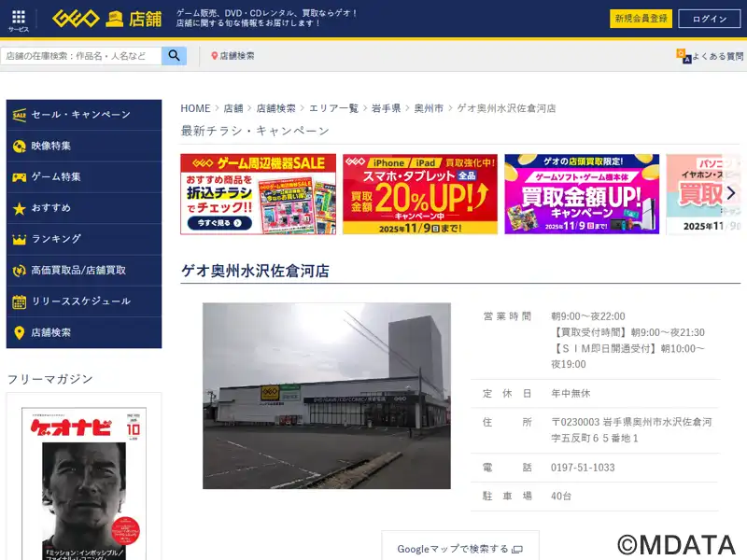Click the store exterior photo

pyautogui.click(x=326, y=396)
